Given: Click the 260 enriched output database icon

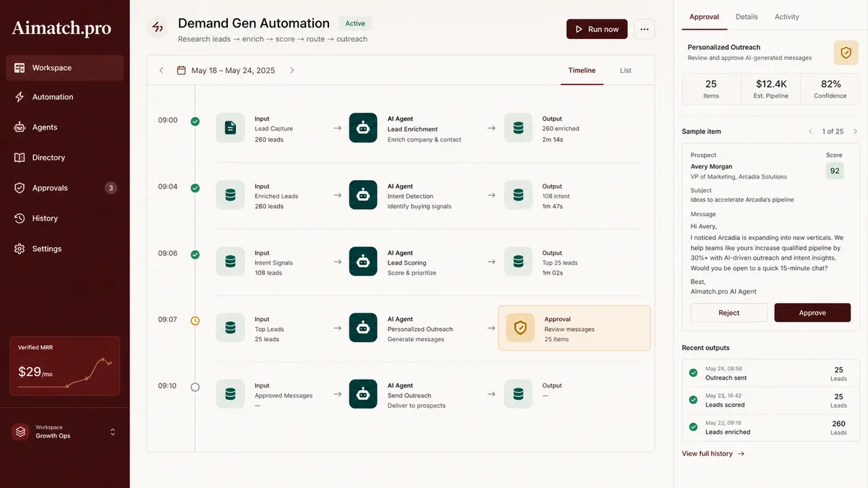Looking at the screenshot, I should click(x=518, y=128).
